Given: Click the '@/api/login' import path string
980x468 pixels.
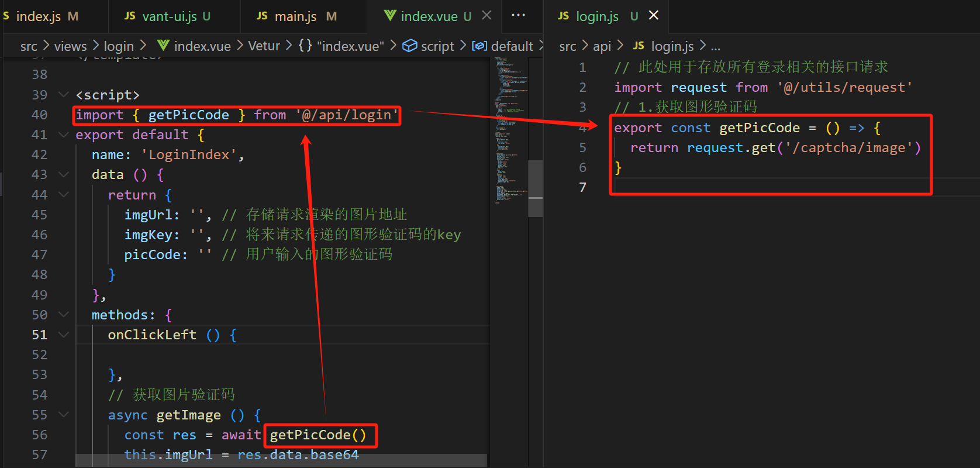Looking at the screenshot, I should click(347, 115).
